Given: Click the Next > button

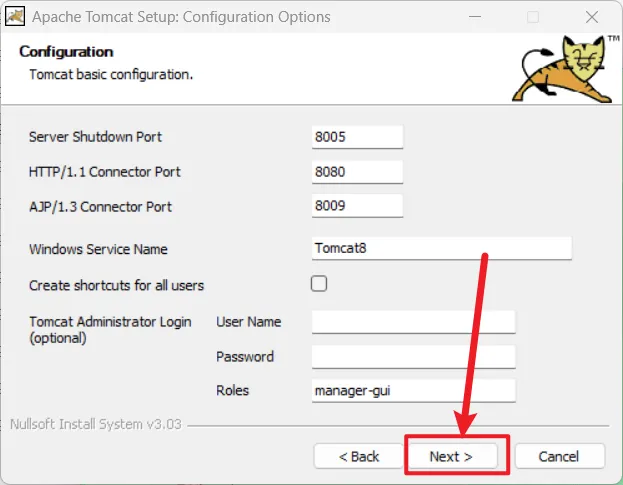Looking at the screenshot, I should tap(452, 456).
